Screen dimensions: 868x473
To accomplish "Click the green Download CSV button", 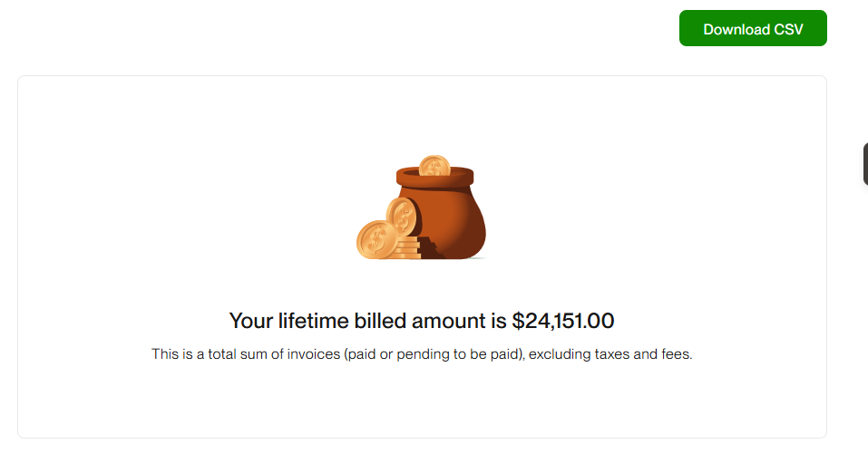I will pyautogui.click(x=753, y=29).
